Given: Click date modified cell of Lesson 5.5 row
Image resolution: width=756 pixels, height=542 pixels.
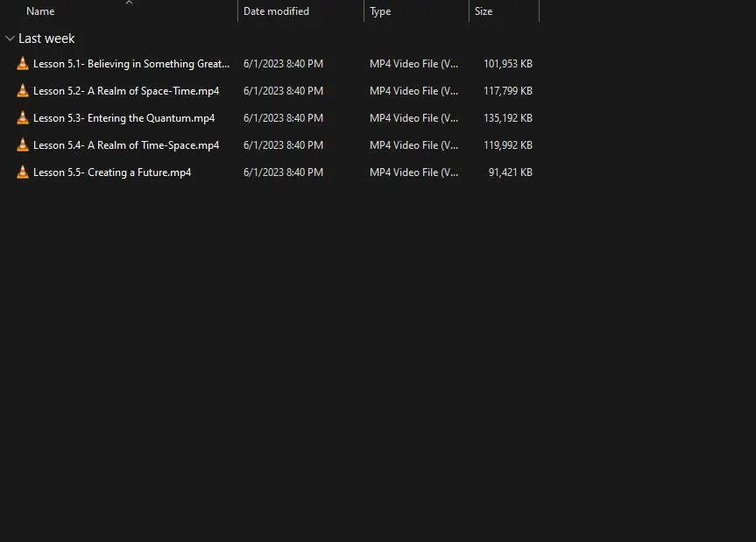Looking at the screenshot, I should (x=283, y=172).
